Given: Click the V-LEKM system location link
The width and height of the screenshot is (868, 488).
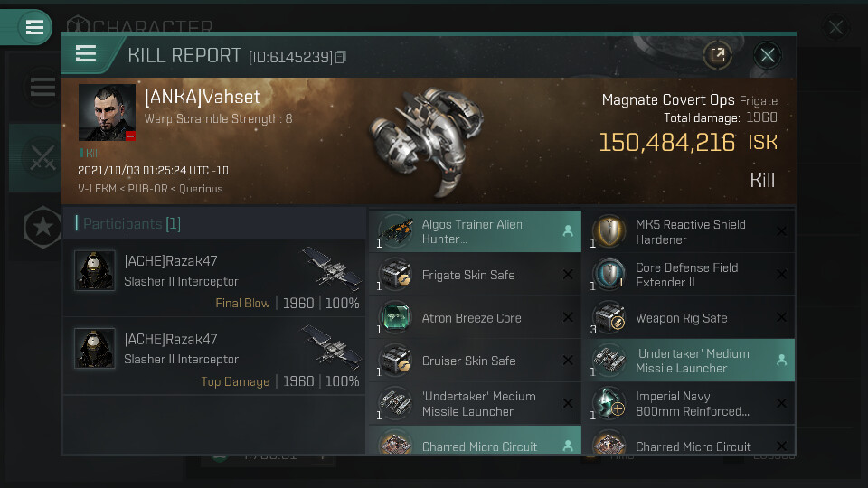Looking at the screenshot, I should coord(97,189).
